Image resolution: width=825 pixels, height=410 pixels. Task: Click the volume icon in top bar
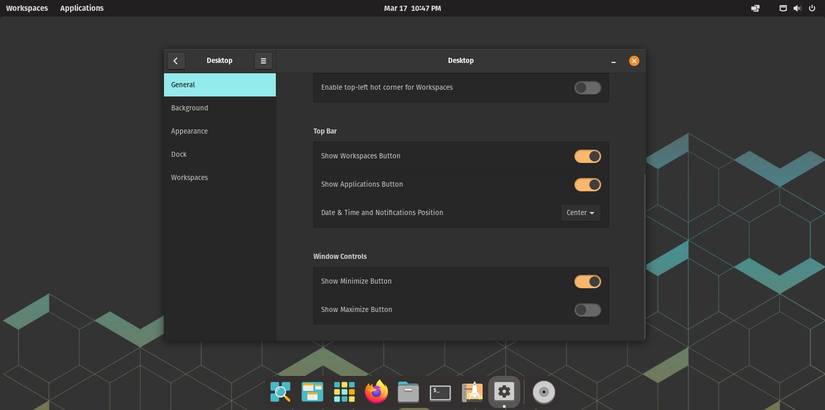[797, 8]
